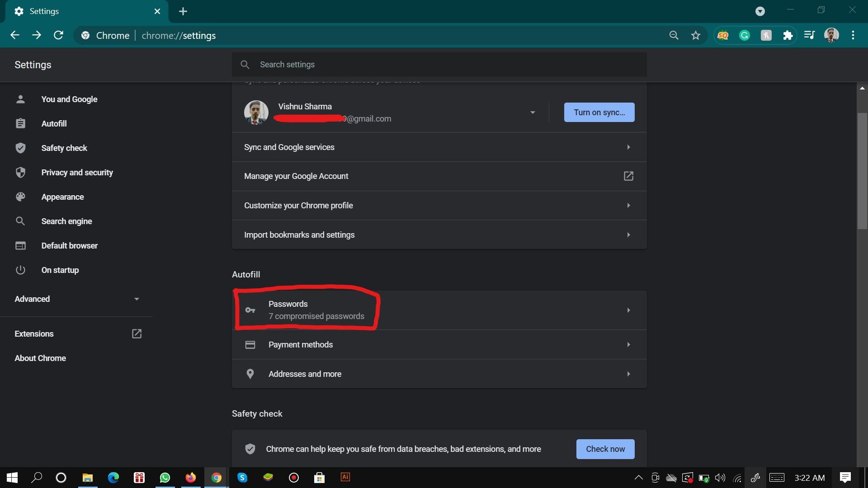
Task: Go back to the previous page
Action: coord(15,35)
